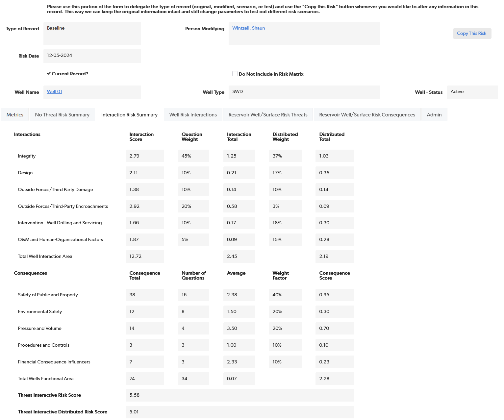The image size is (504, 420).
Task: Click the Copy This Risk button
Action: (472, 34)
